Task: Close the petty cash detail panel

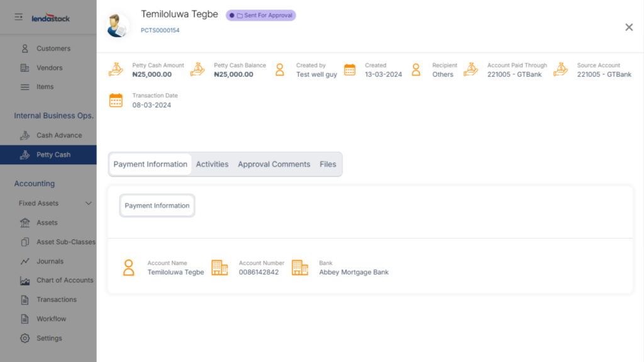Action: click(628, 27)
